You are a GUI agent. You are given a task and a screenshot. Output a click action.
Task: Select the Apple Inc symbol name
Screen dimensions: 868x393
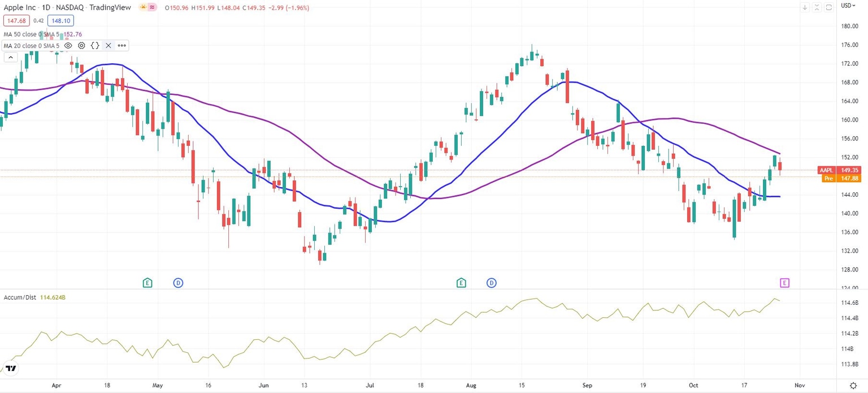point(19,7)
